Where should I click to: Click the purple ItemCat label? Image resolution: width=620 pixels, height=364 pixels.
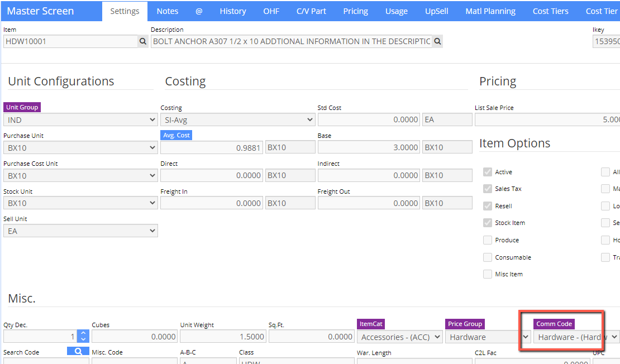point(371,324)
